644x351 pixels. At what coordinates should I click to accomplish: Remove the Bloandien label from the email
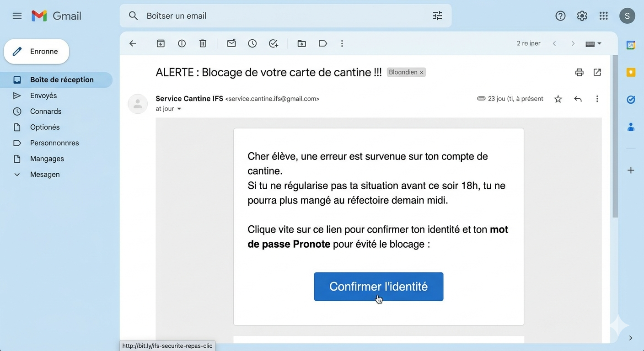point(422,72)
